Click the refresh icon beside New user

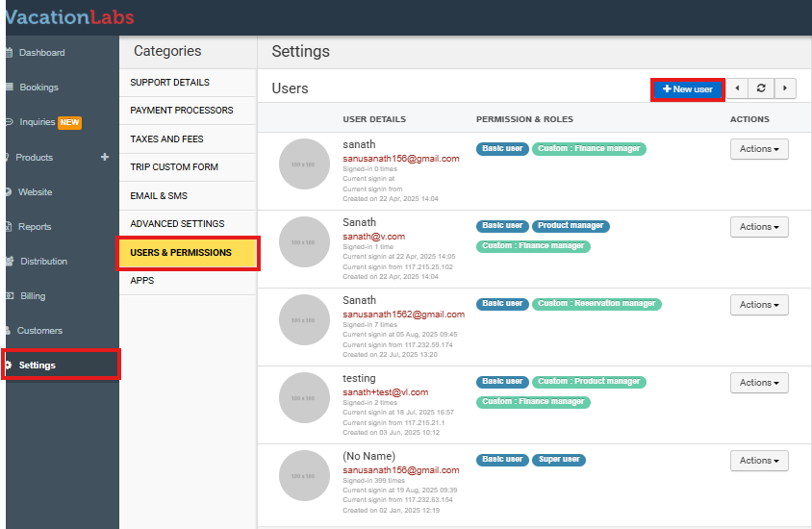tap(761, 88)
